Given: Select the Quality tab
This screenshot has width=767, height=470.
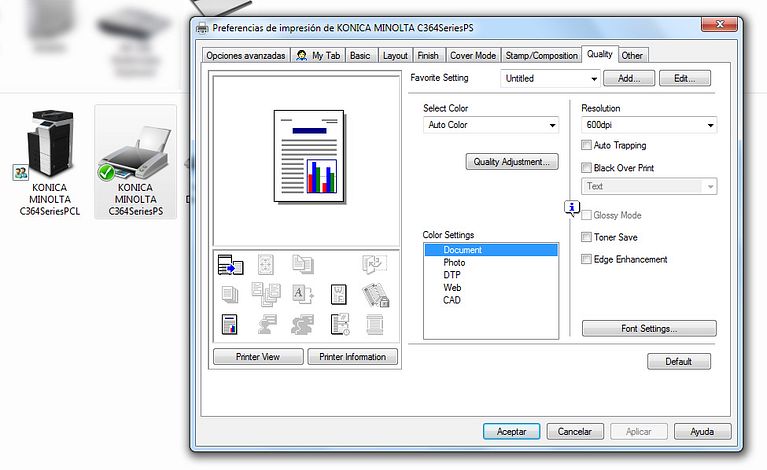Looking at the screenshot, I should [600, 54].
